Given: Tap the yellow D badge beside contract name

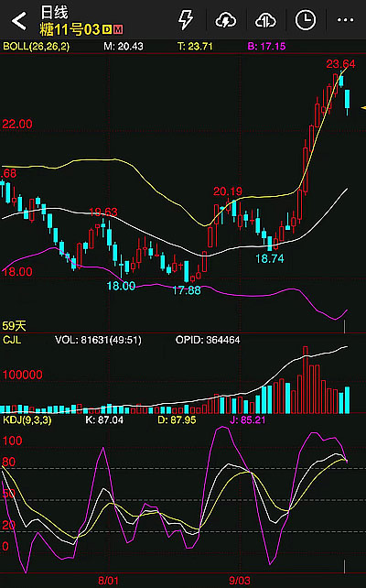Looking at the screenshot, I should [x=107, y=29].
